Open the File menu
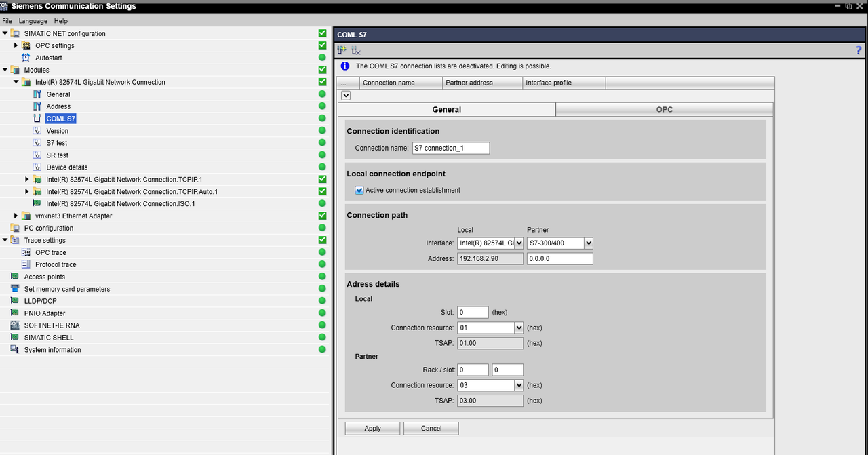 click(7, 21)
